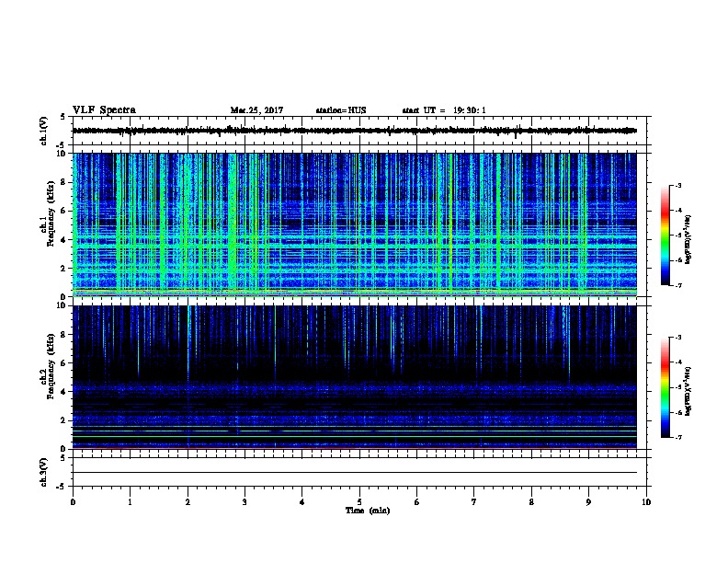Click the -5 tick on ch.2 colorbar

tap(677, 387)
